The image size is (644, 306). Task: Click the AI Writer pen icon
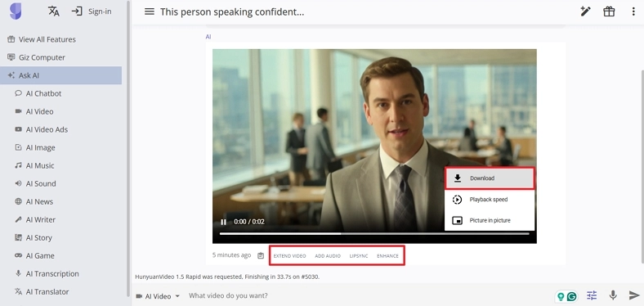tap(18, 219)
